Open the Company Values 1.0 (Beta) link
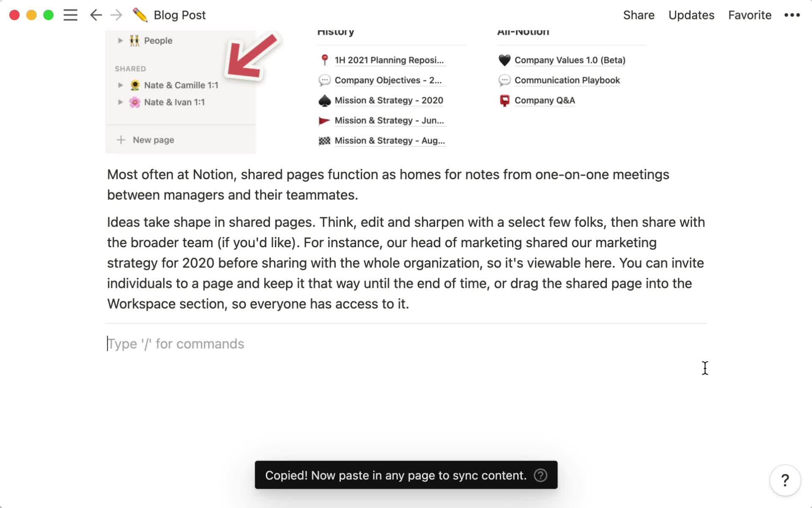812x508 pixels. pyautogui.click(x=570, y=60)
